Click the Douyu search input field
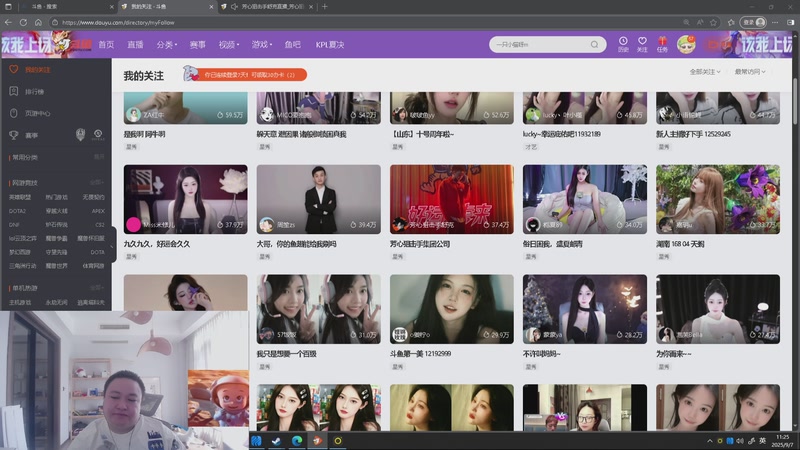The image size is (800, 450). click(541, 44)
